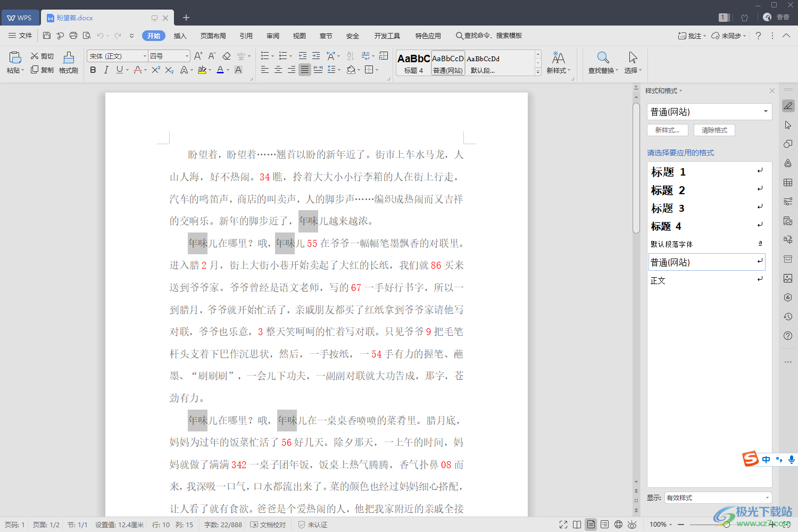Click zoom slider handle
The height and width of the screenshot is (532, 798).
pyautogui.click(x=727, y=525)
